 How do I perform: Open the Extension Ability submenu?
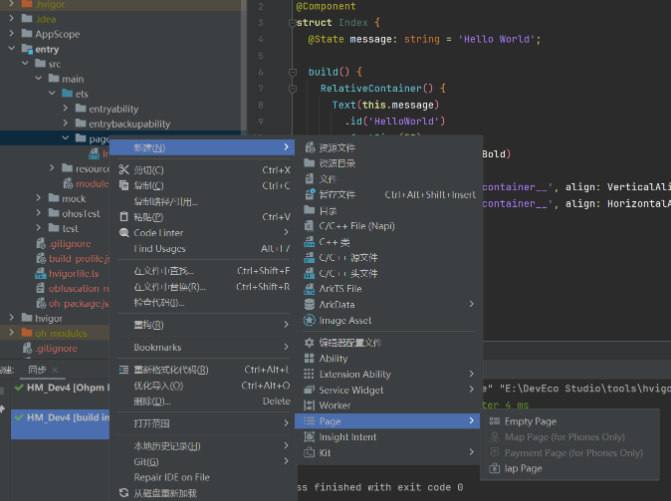[389, 374]
